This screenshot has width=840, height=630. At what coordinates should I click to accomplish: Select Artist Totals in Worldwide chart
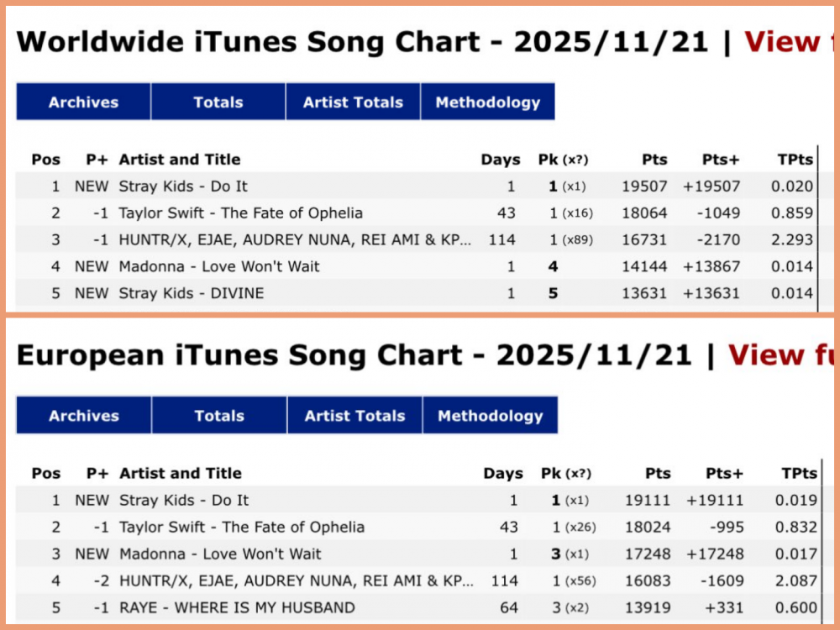point(353,102)
